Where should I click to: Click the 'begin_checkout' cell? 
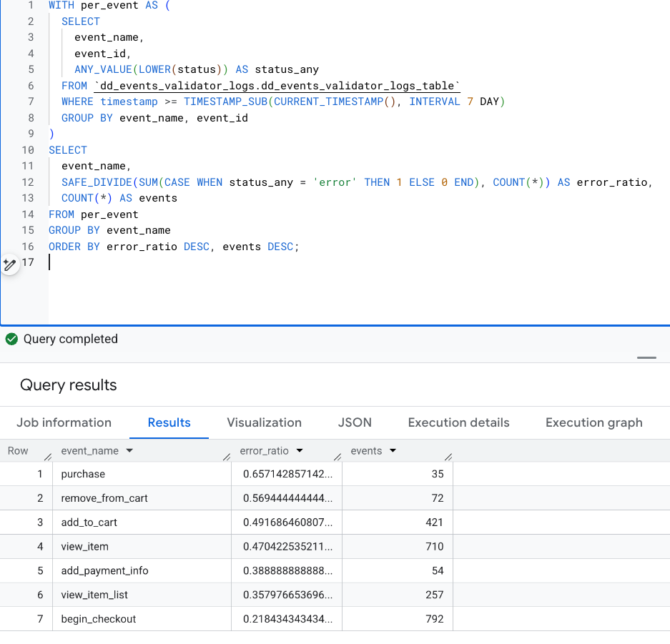click(142, 619)
